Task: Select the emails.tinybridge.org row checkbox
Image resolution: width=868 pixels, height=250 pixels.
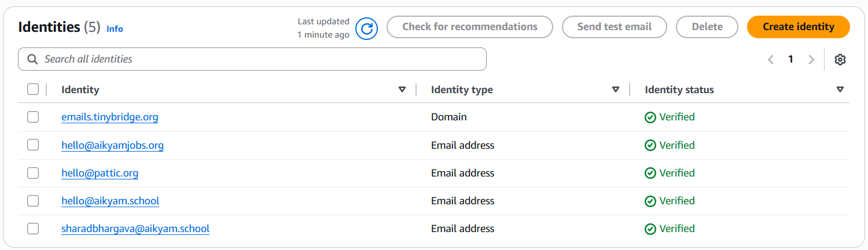Action: point(33,117)
